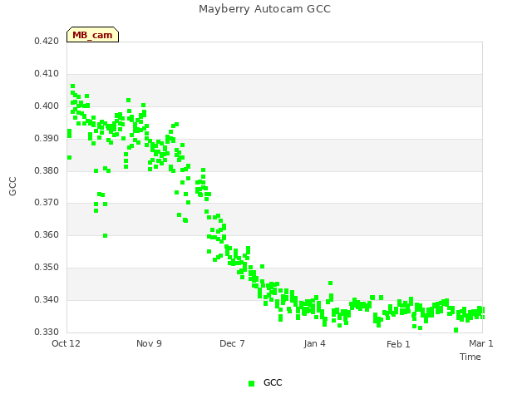Click the 'Time' axis title
This screenshot has width=532, height=399.
click(470, 357)
